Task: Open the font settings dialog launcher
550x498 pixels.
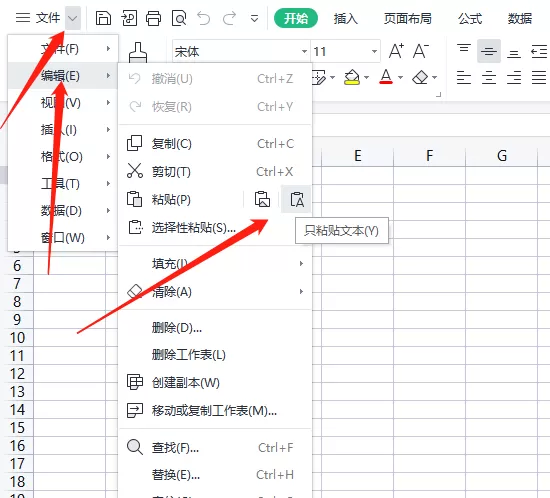Action: (x=438, y=94)
